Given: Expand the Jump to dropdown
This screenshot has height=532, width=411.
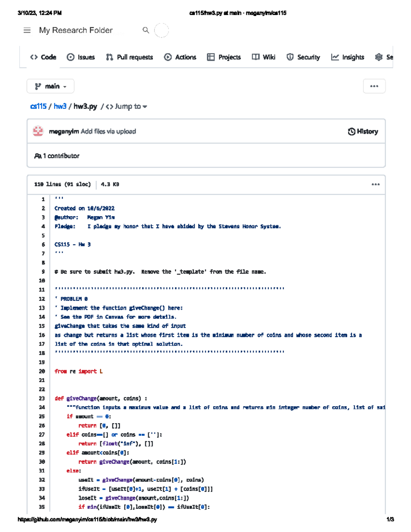Looking at the screenshot, I should (x=127, y=107).
